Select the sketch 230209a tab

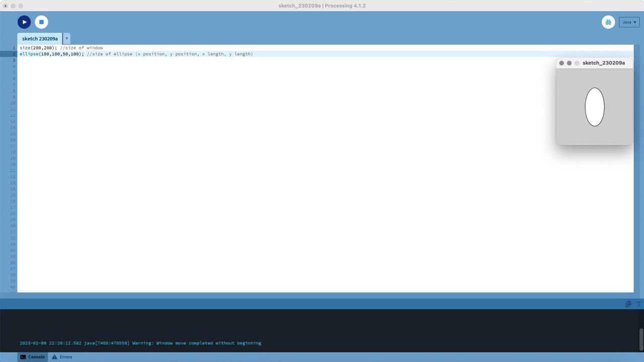tap(40, 39)
